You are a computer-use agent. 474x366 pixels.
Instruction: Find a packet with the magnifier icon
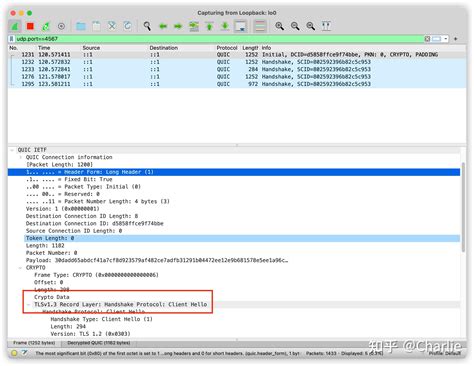[147, 26]
